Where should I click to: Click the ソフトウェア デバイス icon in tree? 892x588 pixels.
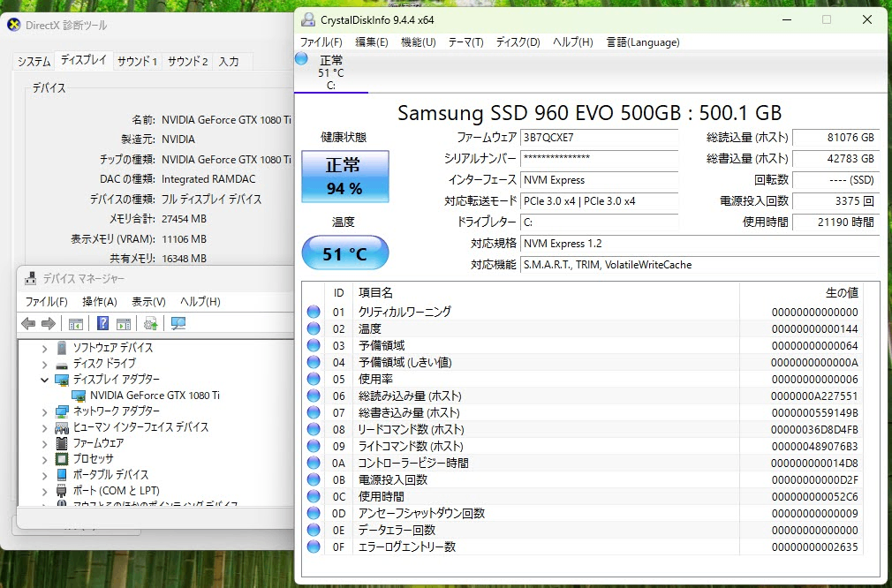click(x=62, y=348)
